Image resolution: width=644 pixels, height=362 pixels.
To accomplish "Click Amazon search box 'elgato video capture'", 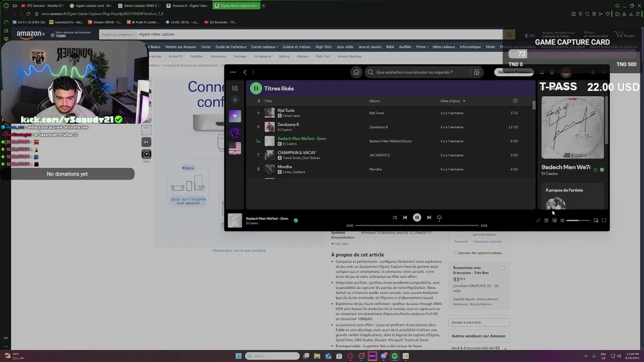I will click(319, 34).
